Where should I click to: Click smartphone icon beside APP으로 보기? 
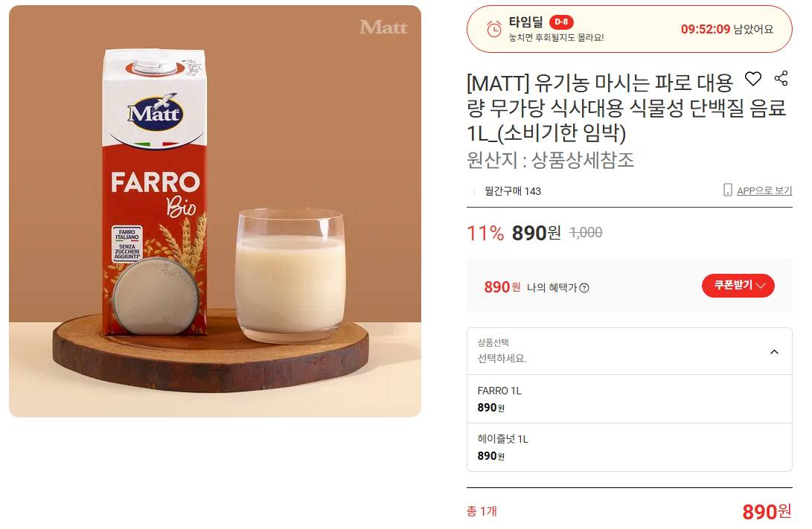tap(727, 190)
